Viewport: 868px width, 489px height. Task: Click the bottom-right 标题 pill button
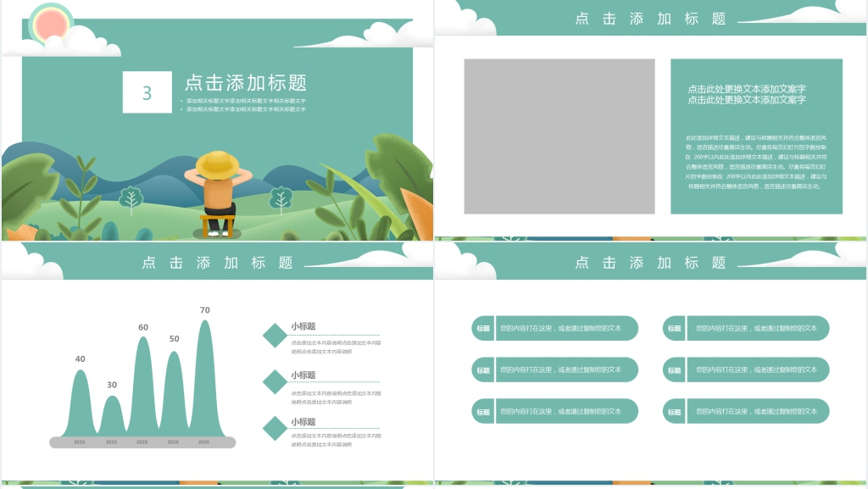(x=674, y=411)
